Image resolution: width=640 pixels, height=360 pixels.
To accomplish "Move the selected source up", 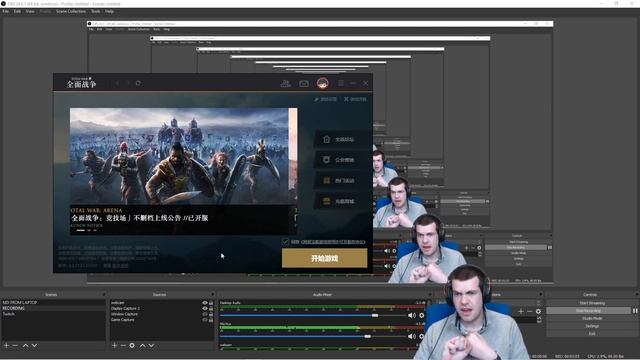I will (x=142, y=345).
